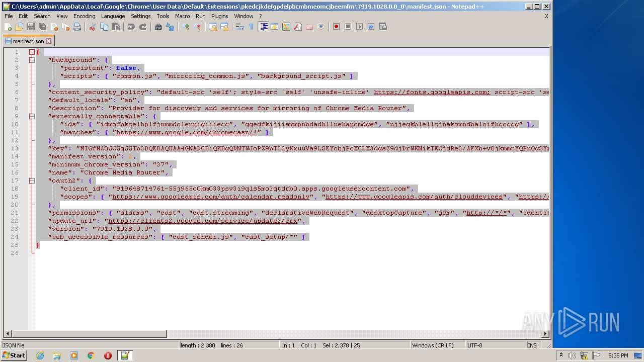Image resolution: width=644 pixels, height=362 pixels.
Task: Open Internet Explorer from the taskbar
Action: [x=40, y=355]
